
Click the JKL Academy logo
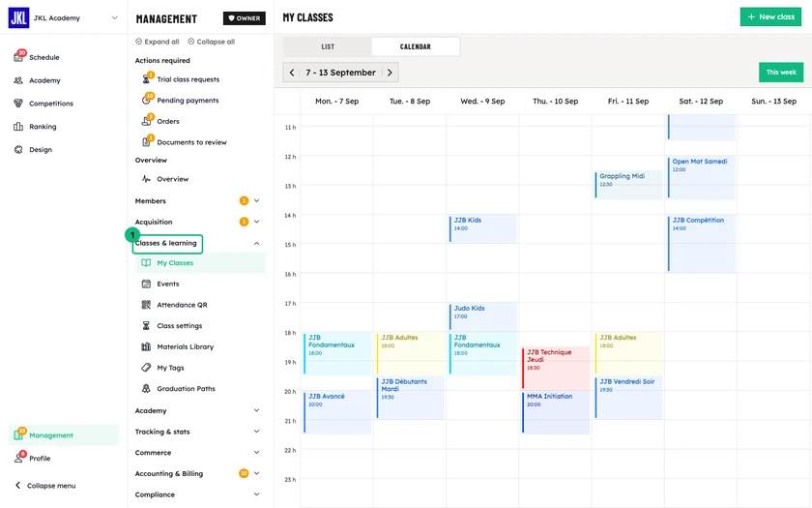[x=18, y=17]
